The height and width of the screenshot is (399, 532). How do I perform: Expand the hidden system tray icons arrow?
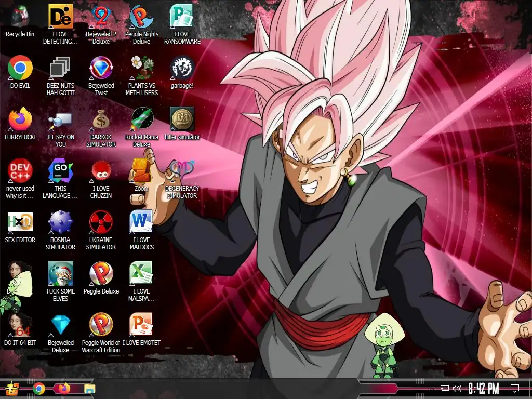pyautogui.click(x=432, y=389)
